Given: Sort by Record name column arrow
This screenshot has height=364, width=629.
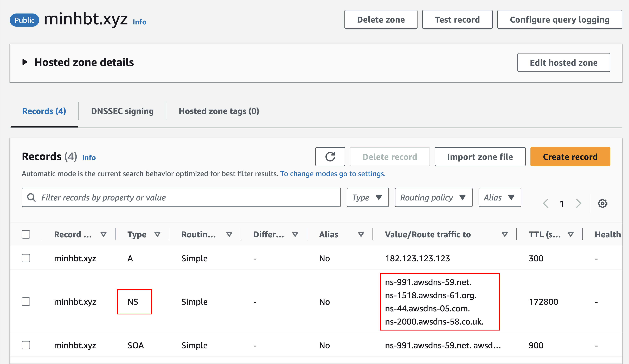Looking at the screenshot, I should click(x=103, y=234).
